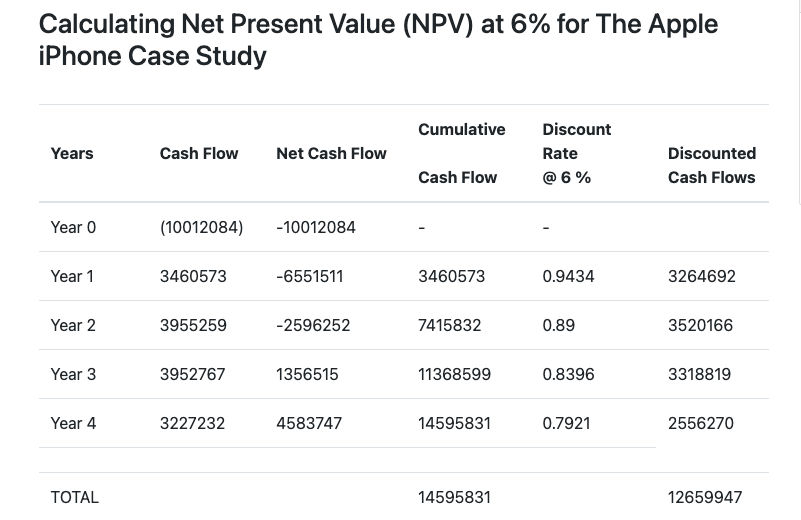Click the Year 0 net cash flow -10012084

[316, 227]
